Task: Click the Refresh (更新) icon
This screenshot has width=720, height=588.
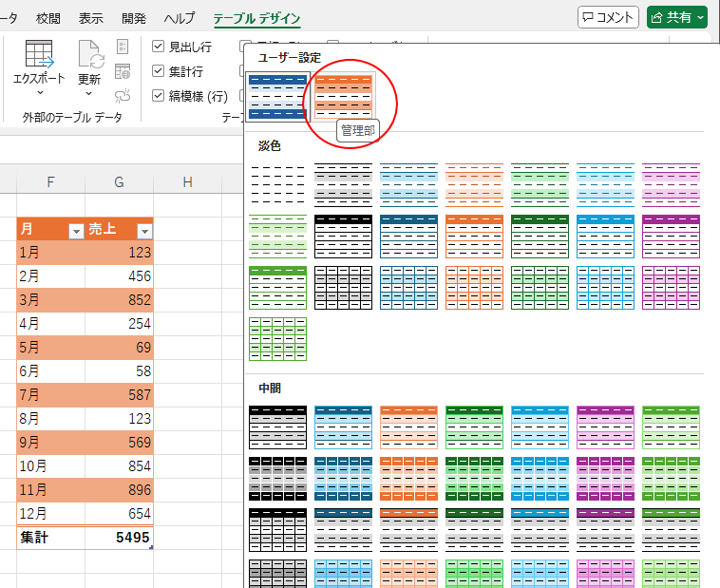Action: (89, 55)
